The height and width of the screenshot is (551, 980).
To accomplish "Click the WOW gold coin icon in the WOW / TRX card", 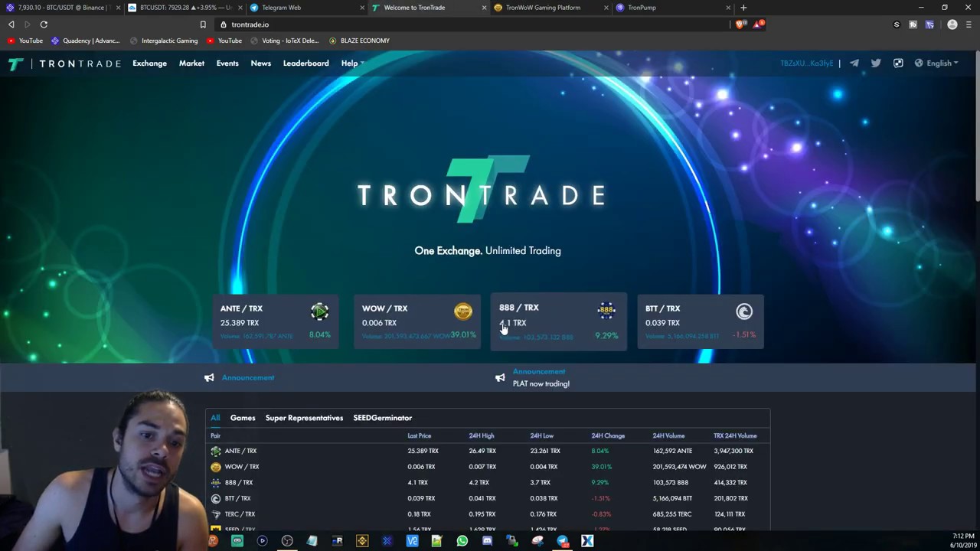I will [462, 311].
